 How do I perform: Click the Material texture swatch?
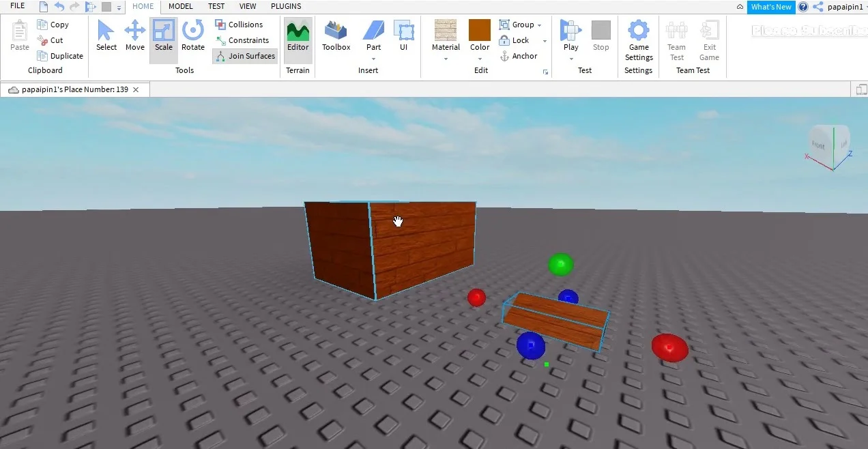tap(446, 30)
